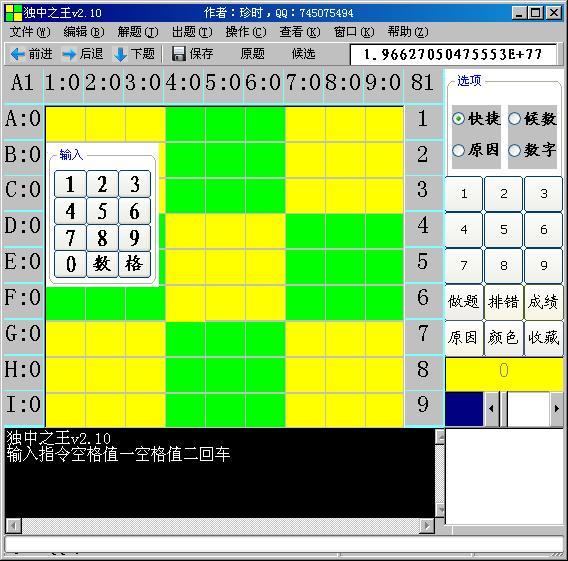
Task: Click the 独中之王 app icon in title bar
Action: [x=13, y=13]
